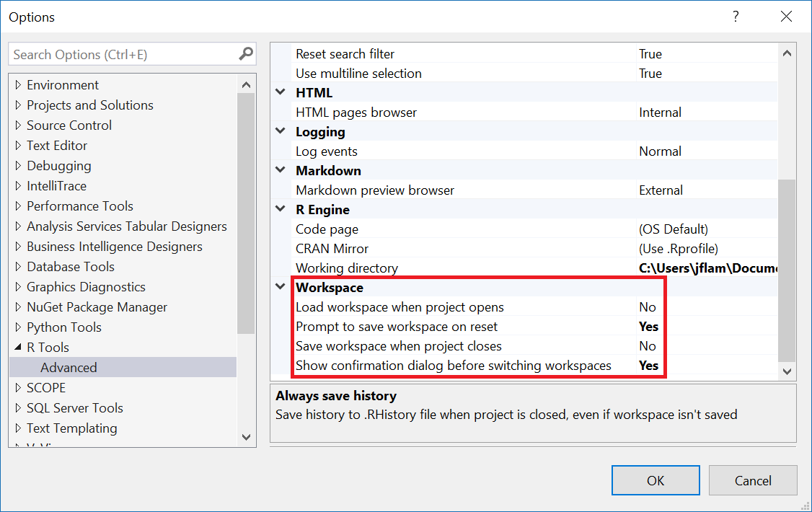This screenshot has width=812, height=512.
Task: Click the Cancel button
Action: pyautogui.click(x=752, y=480)
